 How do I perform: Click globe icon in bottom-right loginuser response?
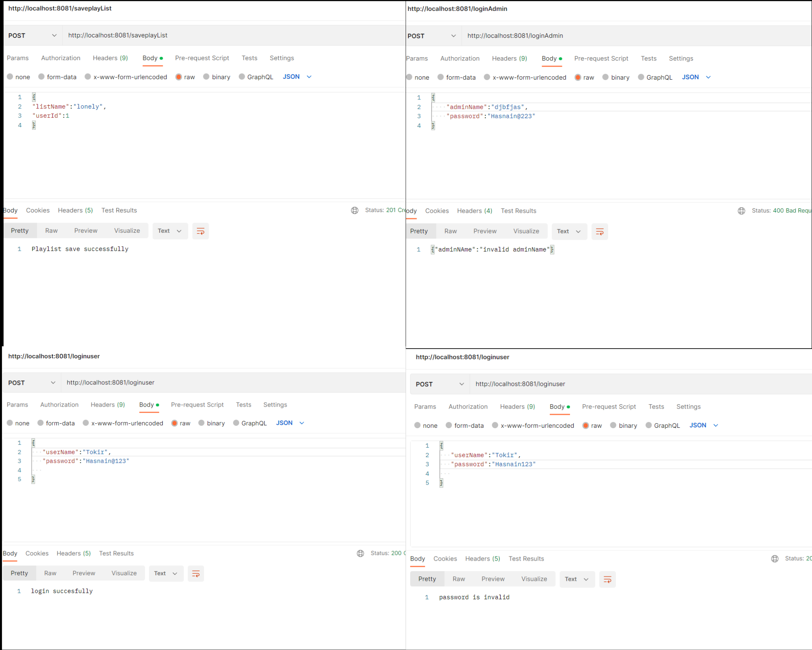click(x=775, y=559)
